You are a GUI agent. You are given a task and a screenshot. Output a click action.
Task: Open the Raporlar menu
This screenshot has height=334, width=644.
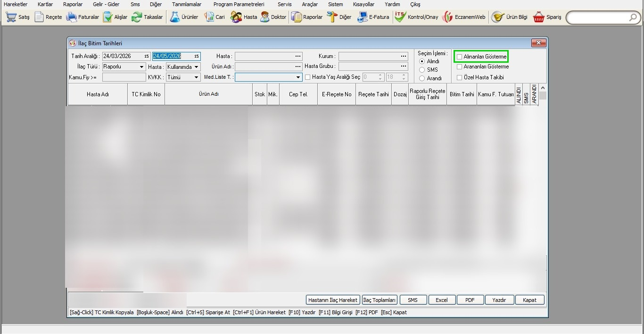pyautogui.click(x=73, y=4)
